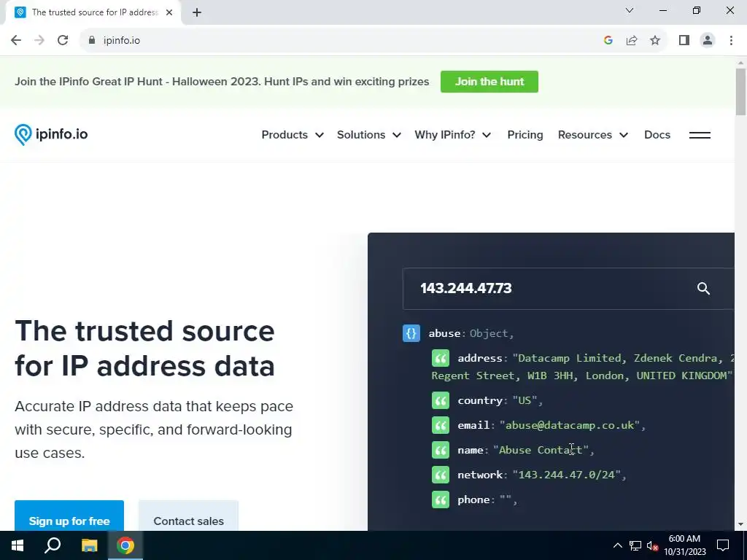This screenshot has width=747, height=560.
Task: Open Chrome three-dot menu
Action: pos(731,41)
